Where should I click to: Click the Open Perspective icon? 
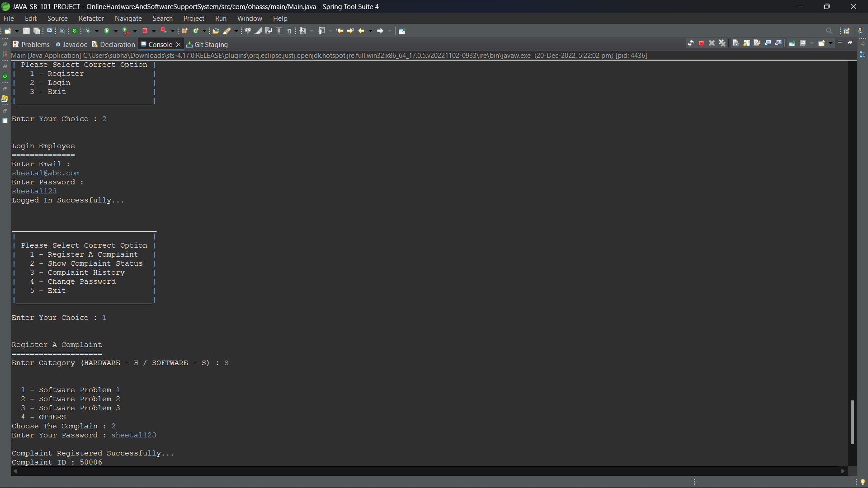(x=846, y=31)
